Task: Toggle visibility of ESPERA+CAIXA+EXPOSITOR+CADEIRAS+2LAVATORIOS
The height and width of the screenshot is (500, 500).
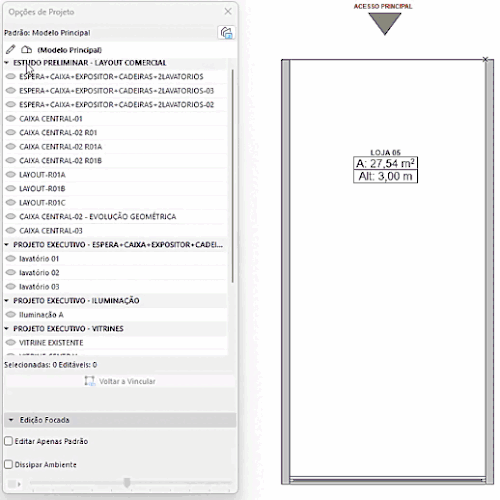Action: coord(11,76)
